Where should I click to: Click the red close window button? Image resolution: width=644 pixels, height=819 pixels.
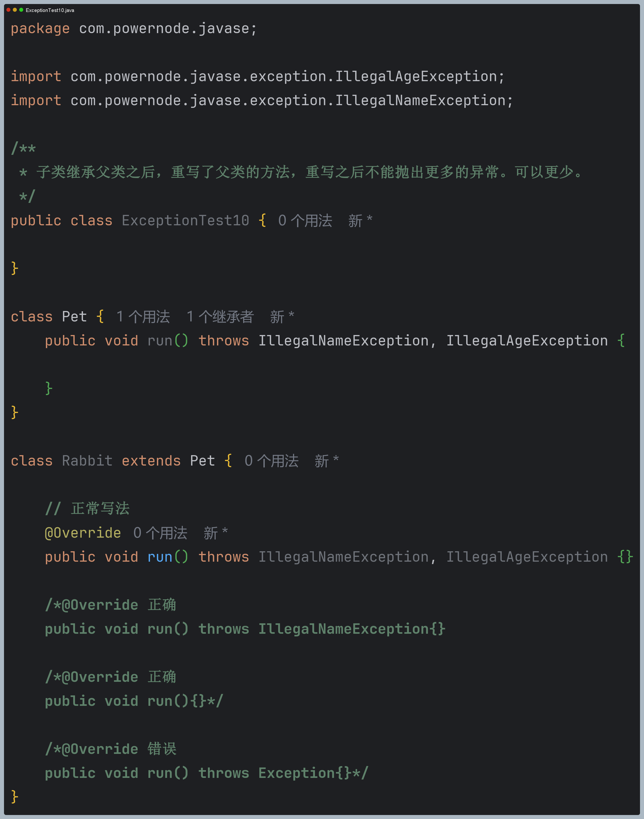pos(8,10)
